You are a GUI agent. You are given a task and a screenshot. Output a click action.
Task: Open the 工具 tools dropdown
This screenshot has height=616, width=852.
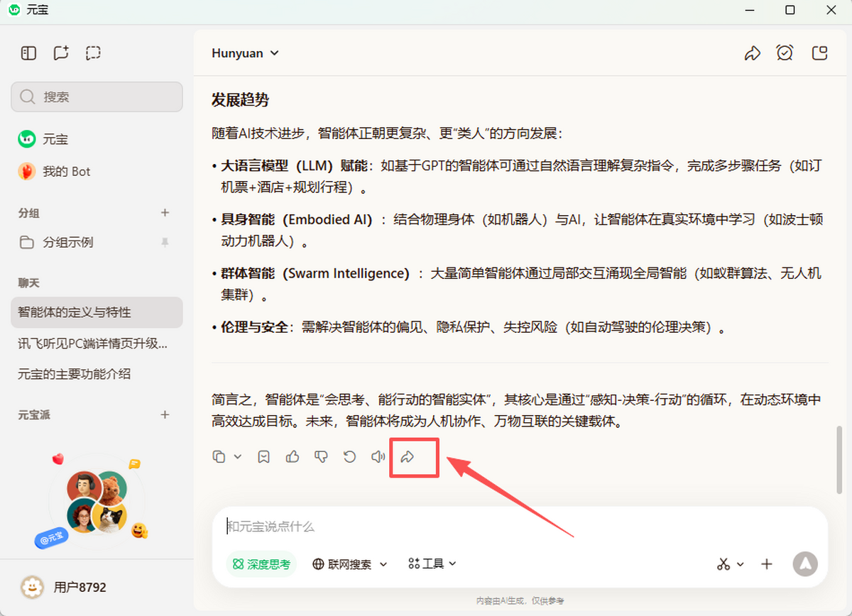(432, 563)
